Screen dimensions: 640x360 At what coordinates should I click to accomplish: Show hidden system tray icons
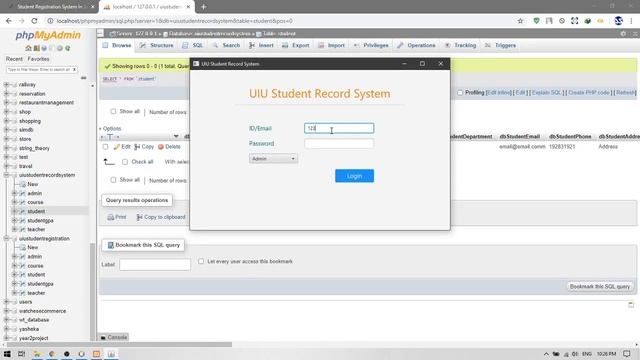tap(546, 354)
